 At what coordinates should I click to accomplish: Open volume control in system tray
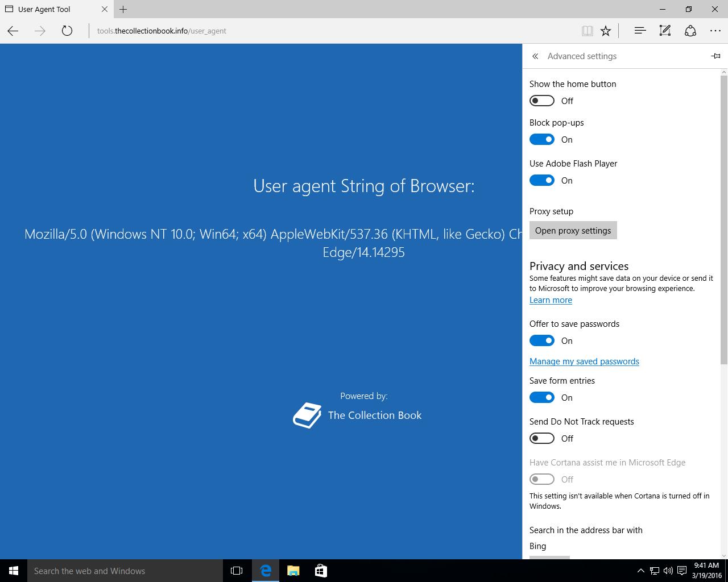click(x=668, y=571)
